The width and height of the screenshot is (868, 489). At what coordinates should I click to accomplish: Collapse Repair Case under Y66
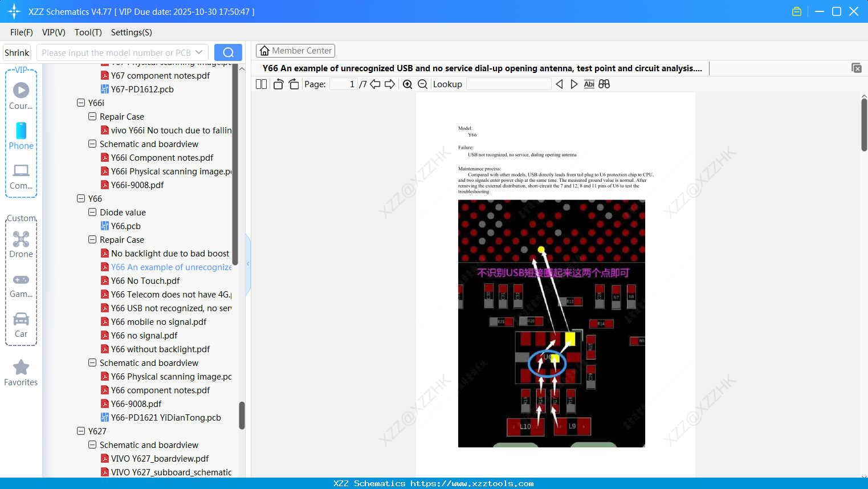click(x=92, y=240)
